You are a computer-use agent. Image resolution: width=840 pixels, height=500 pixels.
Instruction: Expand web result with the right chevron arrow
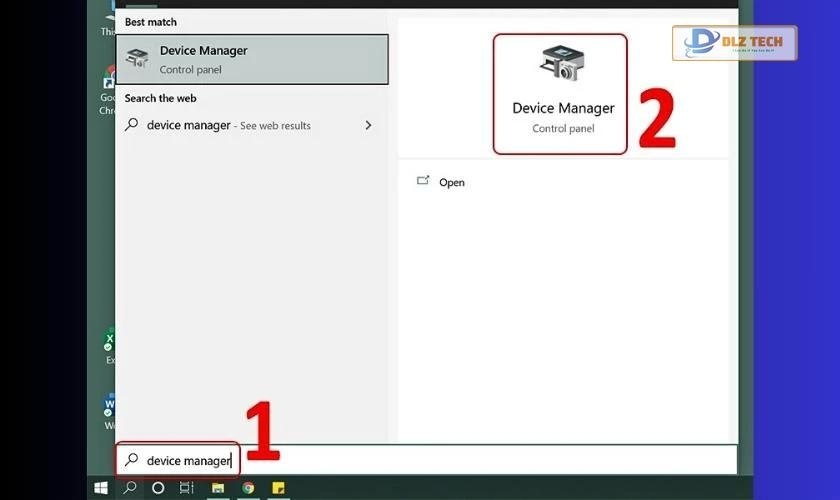[368, 125]
